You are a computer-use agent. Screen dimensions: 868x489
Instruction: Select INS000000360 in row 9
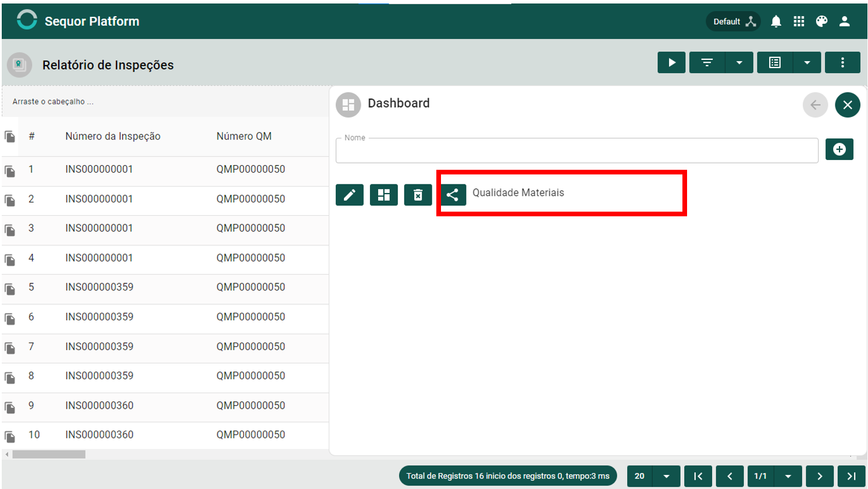pos(99,405)
